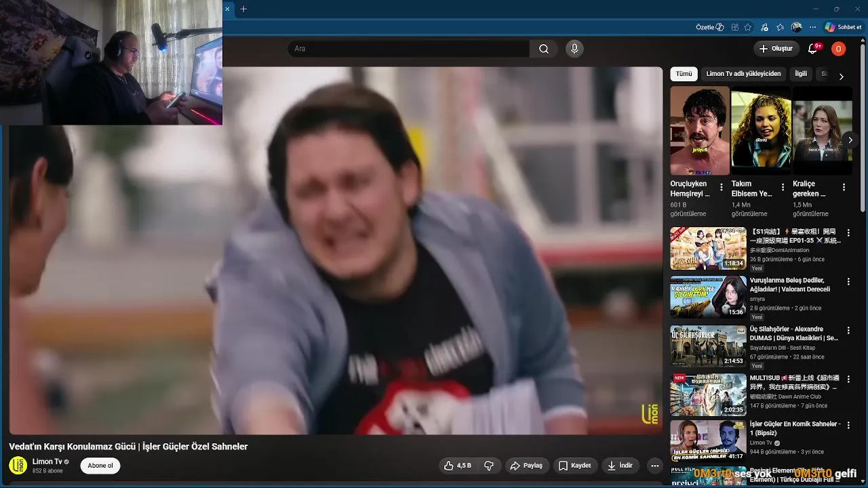Open options for the Üç Silahşörler video
The image size is (868, 488).
pos(848,331)
